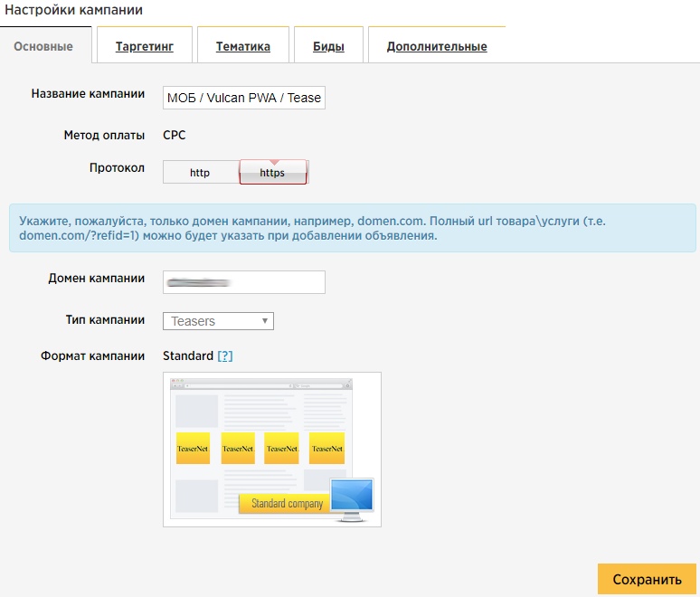Open the [?] help link near Standard
The width and height of the screenshot is (700, 597).
tap(225, 355)
